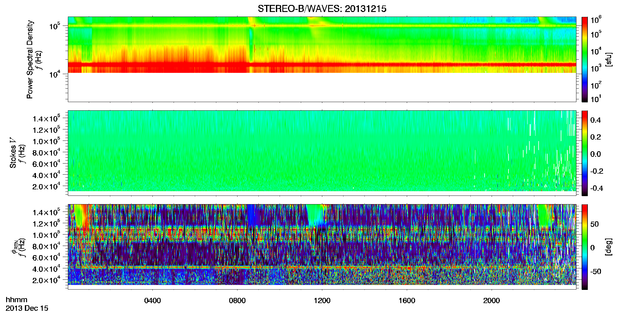The height and width of the screenshot is (332, 644).
Task: Click the Power Spectral Density color bar
Action: click(585, 59)
